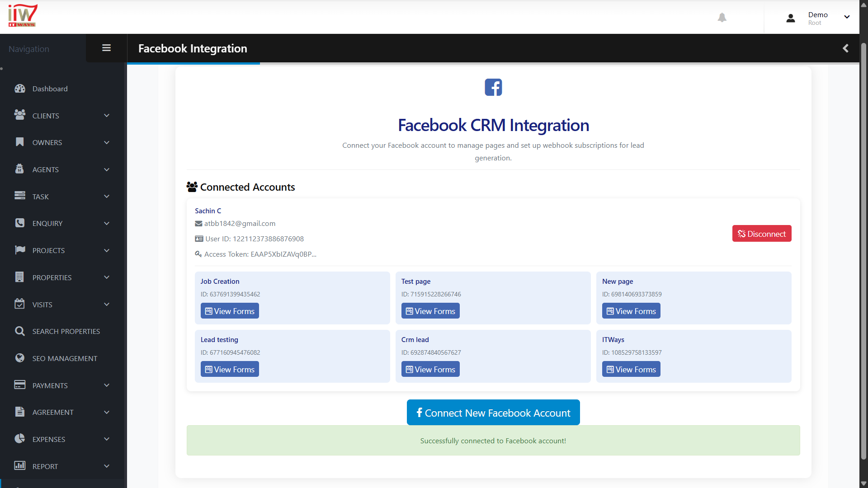
Task: Connect New Facebook Account button
Action: tap(493, 413)
